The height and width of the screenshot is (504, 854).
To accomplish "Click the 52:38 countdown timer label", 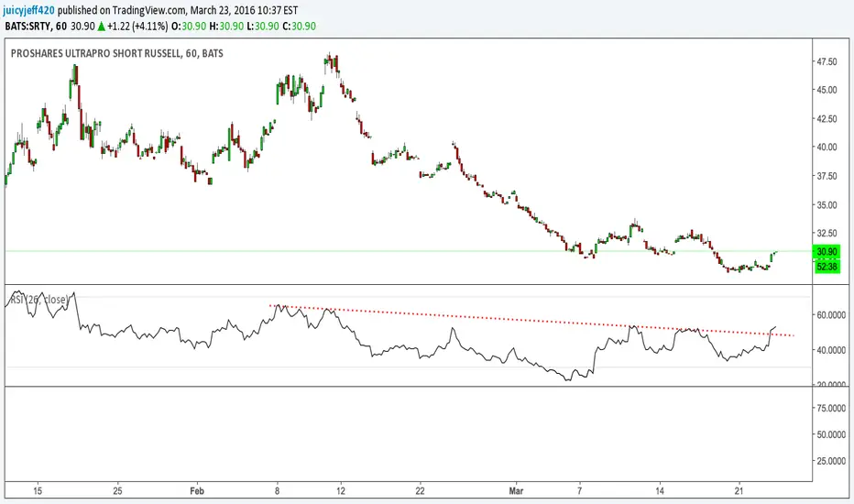I will click(x=827, y=267).
